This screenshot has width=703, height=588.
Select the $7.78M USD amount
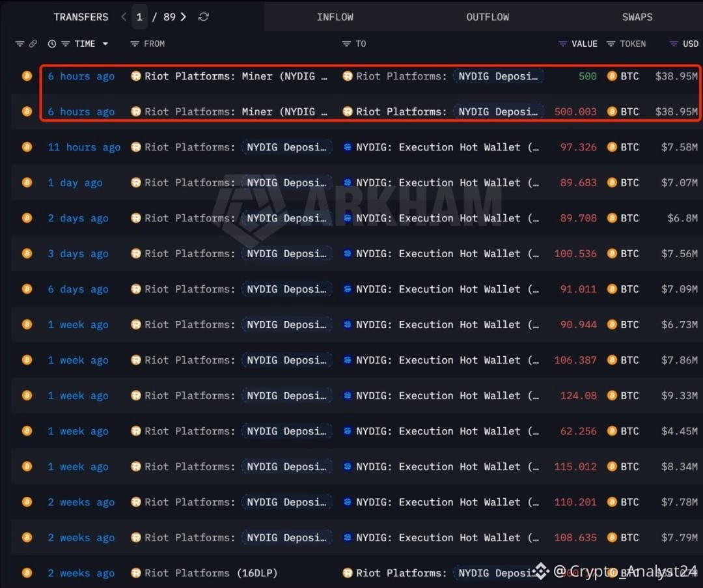pyautogui.click(x=679, y=502)
